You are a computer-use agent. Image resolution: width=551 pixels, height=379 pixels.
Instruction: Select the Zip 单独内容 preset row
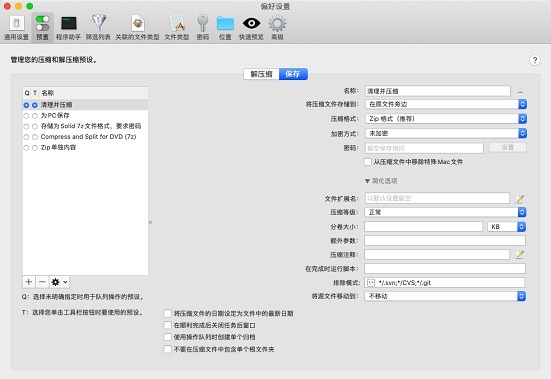pos(85,148)
